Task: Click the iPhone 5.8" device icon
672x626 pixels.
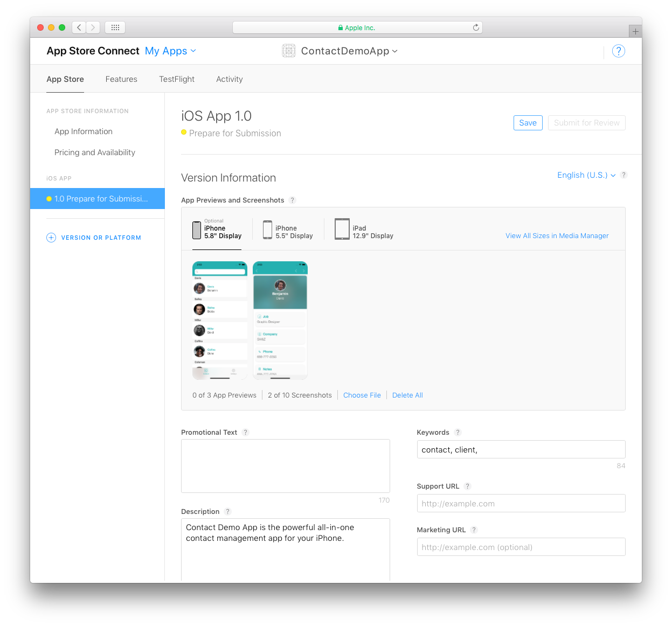Action: (x=197, y=230)
